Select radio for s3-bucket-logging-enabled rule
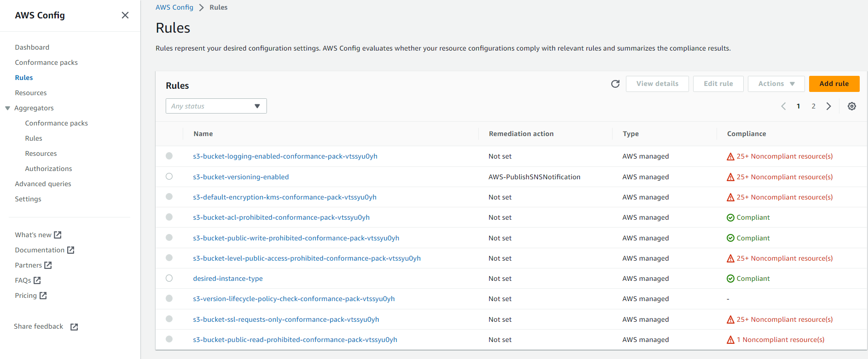 click(169, 156)
